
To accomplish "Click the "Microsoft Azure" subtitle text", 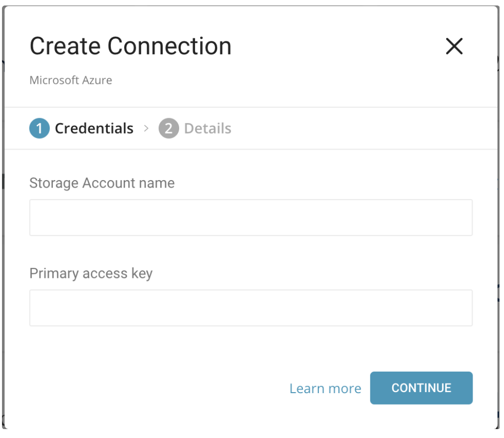I will 71,80.
